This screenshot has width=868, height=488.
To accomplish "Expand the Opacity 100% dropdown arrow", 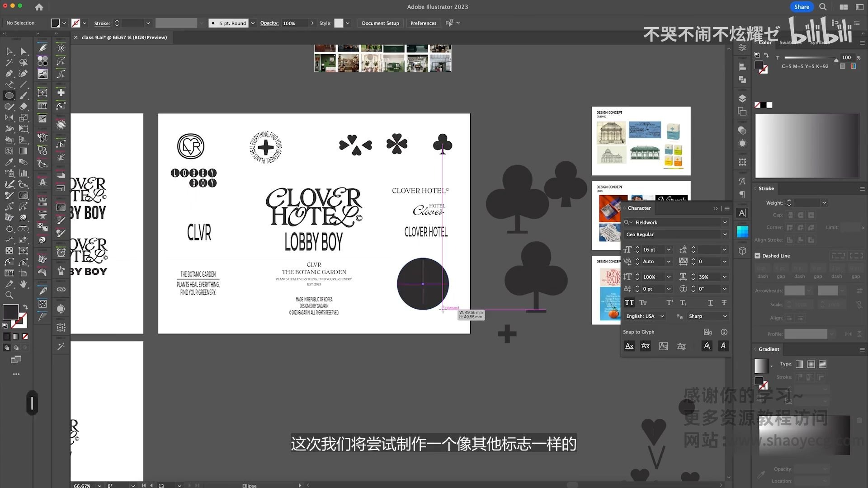I will pyautogui.click(x=312, y=23).
